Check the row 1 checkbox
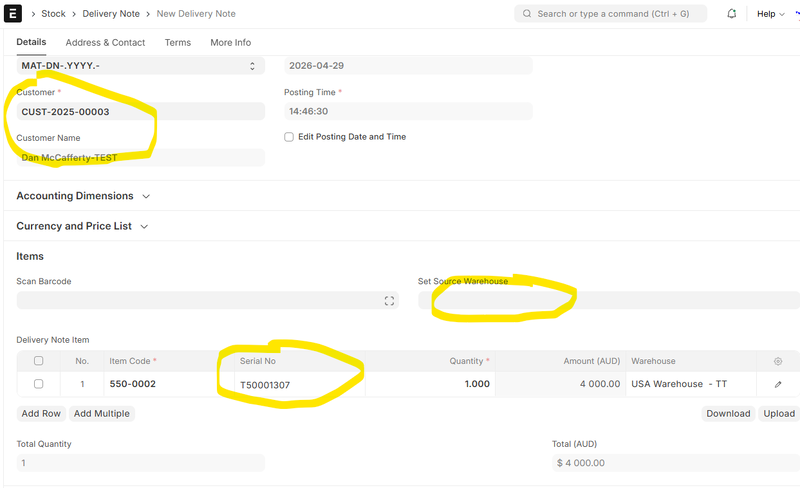 click(38, 384)
